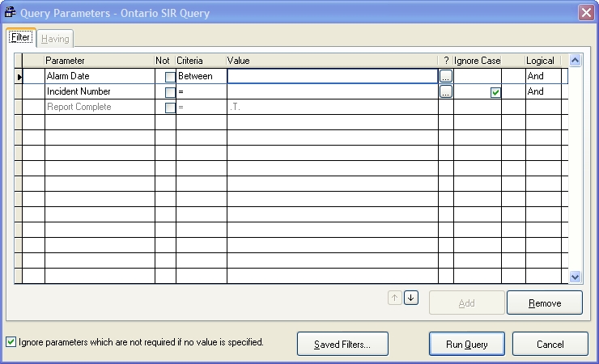Screen dimensions: 599x364
Task: Toggle Not checkbox for Incident Number
Action: click(170, 92)
